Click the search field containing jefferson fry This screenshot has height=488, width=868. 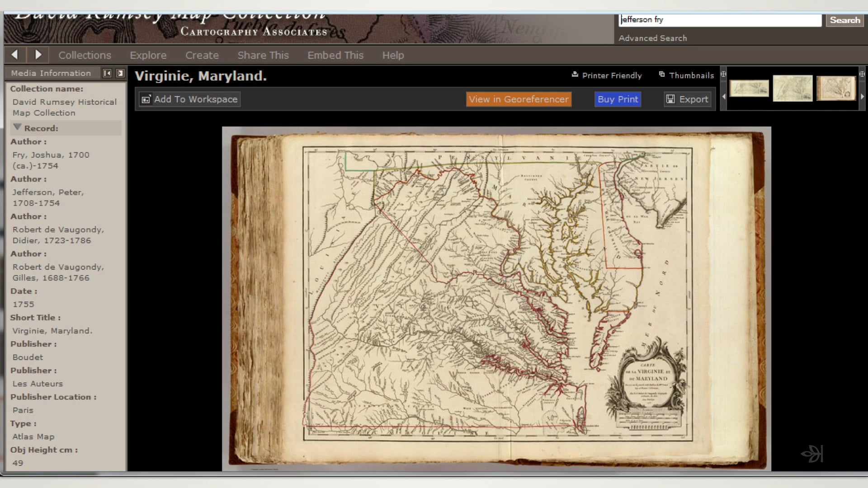[720, 20]
